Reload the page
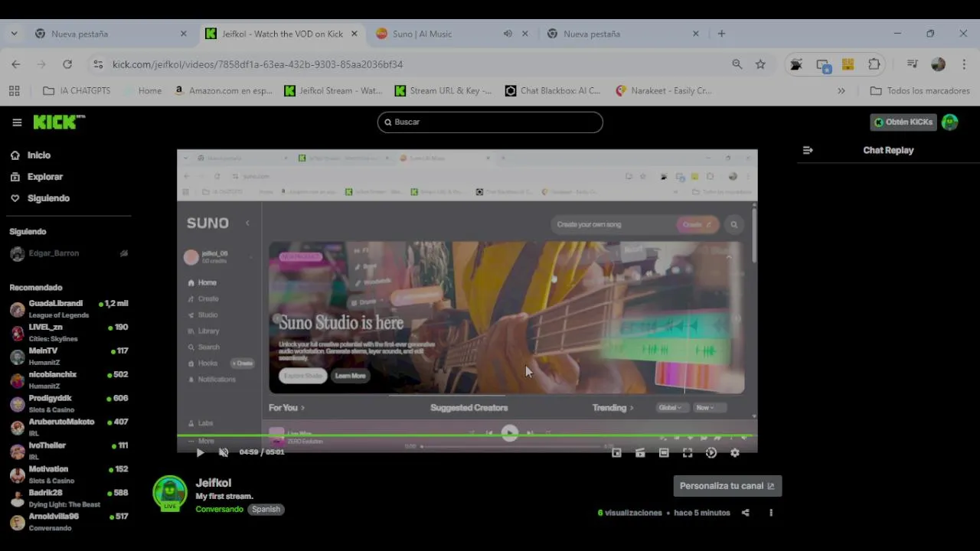This screenshot has width=980, height=551. [67, 64]
